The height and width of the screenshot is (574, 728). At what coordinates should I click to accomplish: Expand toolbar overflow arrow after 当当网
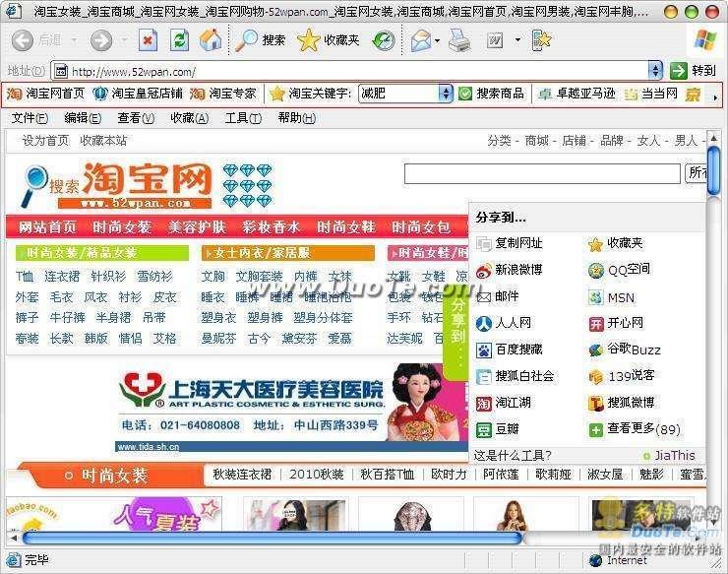(x=715, y=97)
